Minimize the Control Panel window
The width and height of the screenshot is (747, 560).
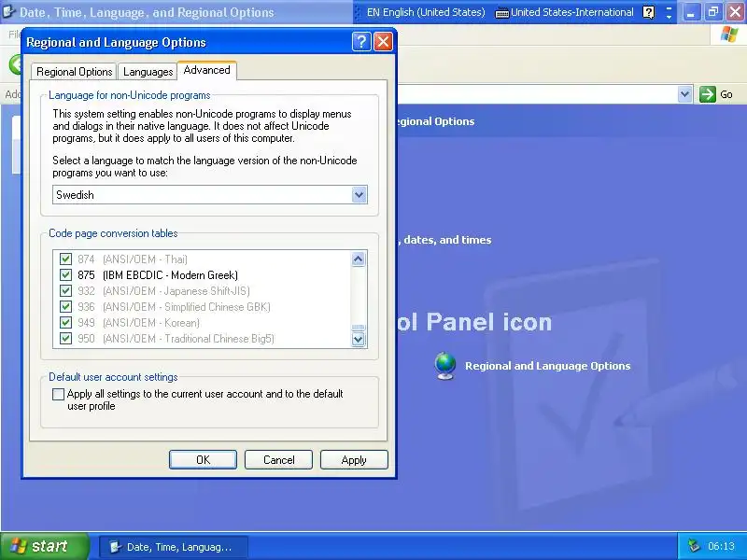(691, 12)
